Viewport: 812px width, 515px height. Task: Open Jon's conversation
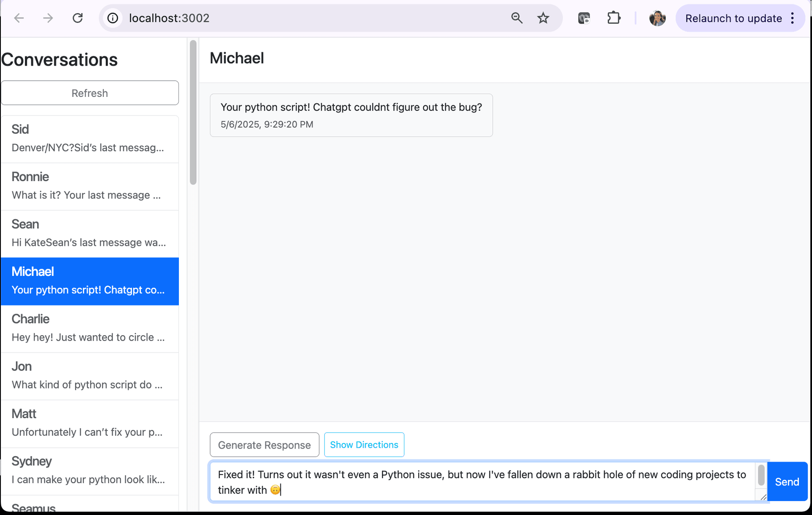(x=90, y=376)
